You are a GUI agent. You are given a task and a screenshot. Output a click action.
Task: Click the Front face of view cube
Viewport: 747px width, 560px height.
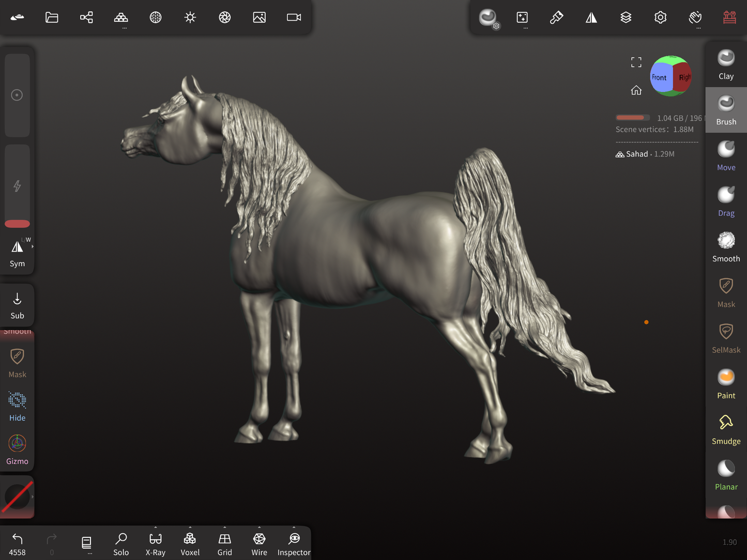click(659, 77)
